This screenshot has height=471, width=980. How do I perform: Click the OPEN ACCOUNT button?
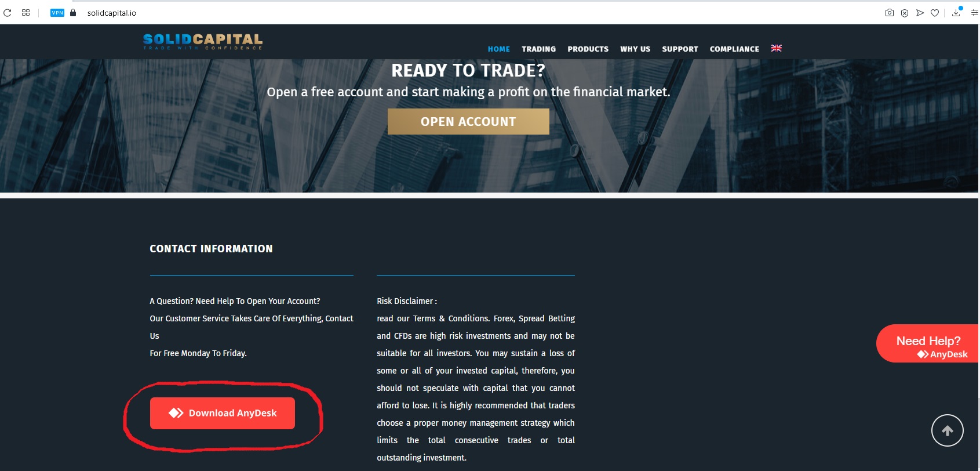(468, 121)
